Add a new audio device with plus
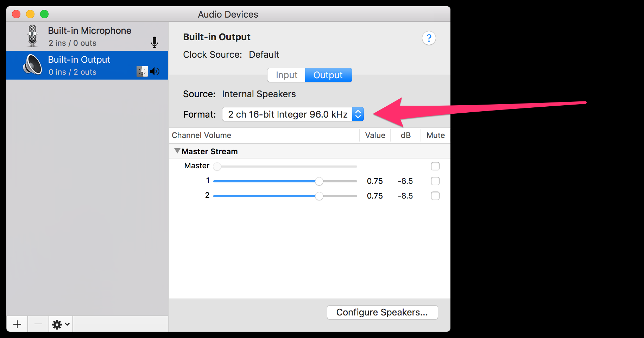 (17, 324)
